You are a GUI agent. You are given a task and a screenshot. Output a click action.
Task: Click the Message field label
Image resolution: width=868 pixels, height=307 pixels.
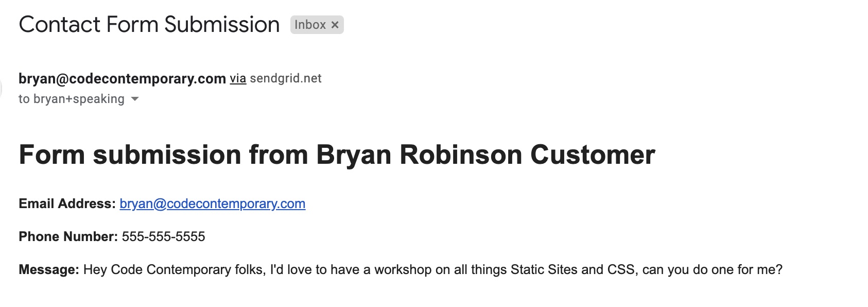pos(49,270)
